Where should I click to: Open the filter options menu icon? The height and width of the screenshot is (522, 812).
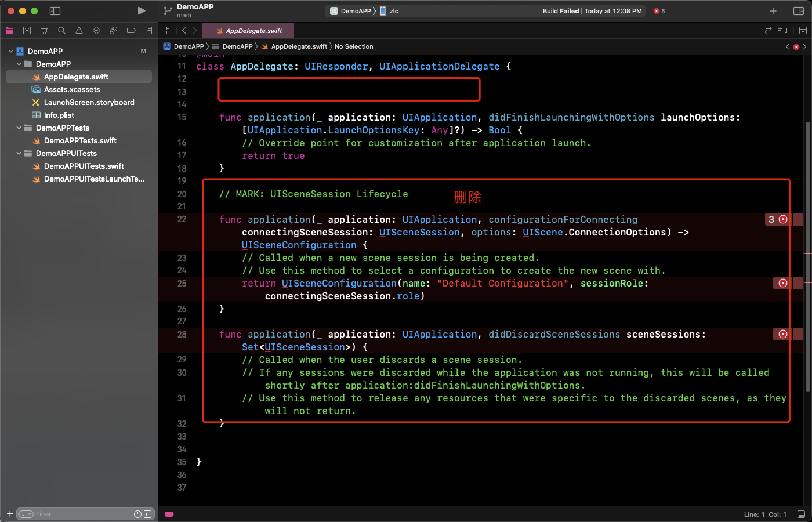pyautogui.click(x=26, y=514)
